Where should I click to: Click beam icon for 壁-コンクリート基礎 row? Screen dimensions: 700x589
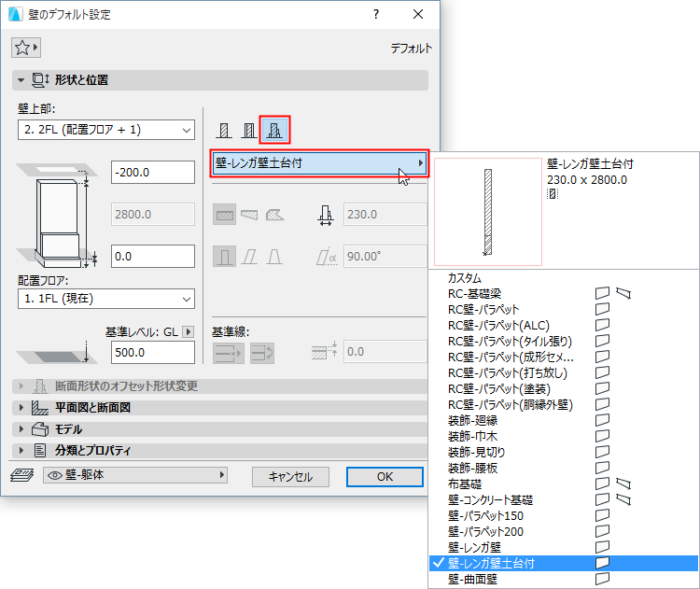(623, 498)
